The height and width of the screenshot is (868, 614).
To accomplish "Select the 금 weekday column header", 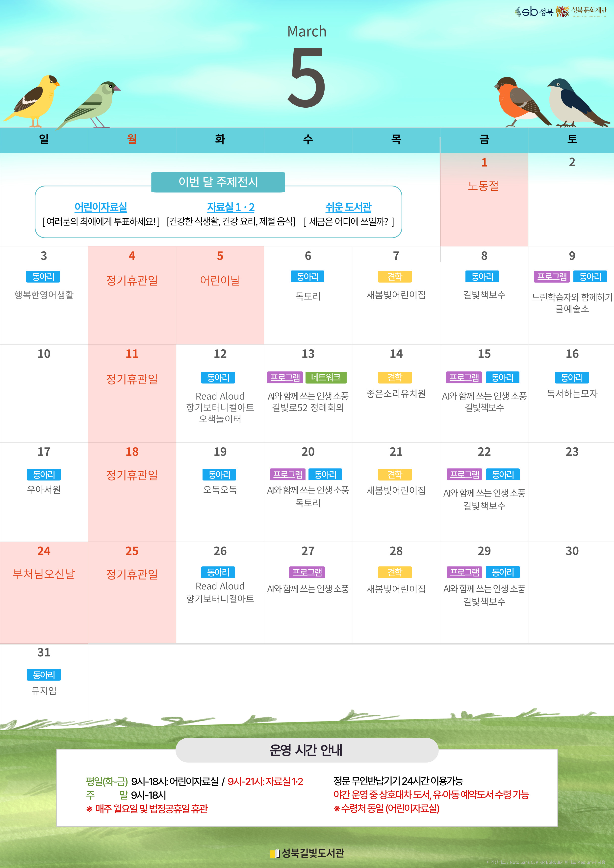I will click(x=484, y=140).
